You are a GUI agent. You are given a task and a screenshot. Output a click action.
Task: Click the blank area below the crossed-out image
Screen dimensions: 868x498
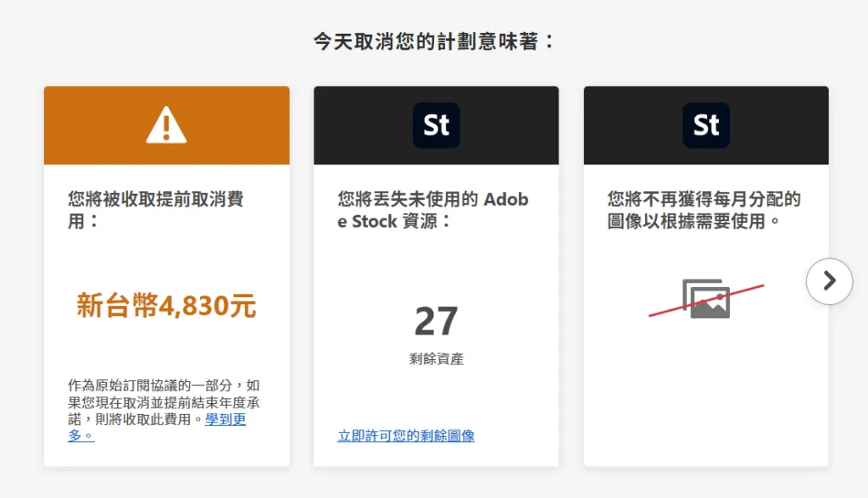[x=706, y=390]
